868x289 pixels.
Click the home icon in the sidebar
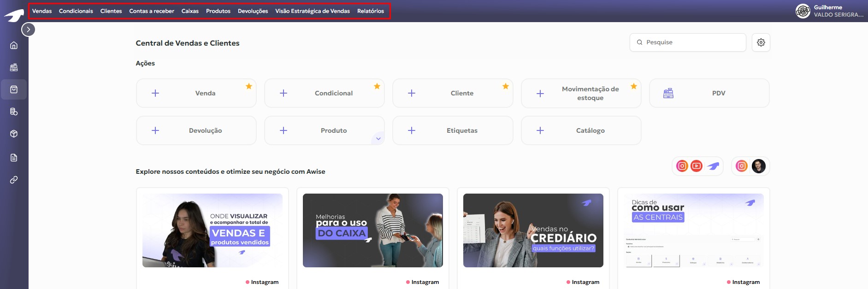coord(14,45)
